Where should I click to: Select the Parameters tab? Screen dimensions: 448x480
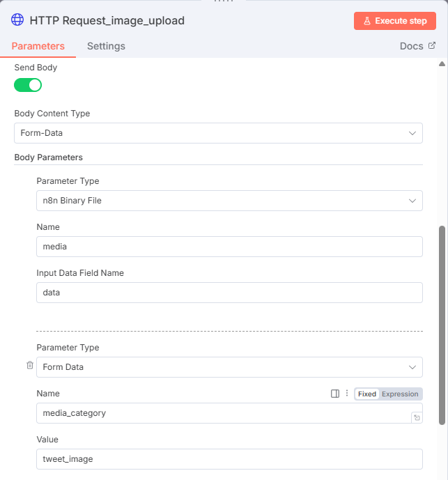coord(38,46)
